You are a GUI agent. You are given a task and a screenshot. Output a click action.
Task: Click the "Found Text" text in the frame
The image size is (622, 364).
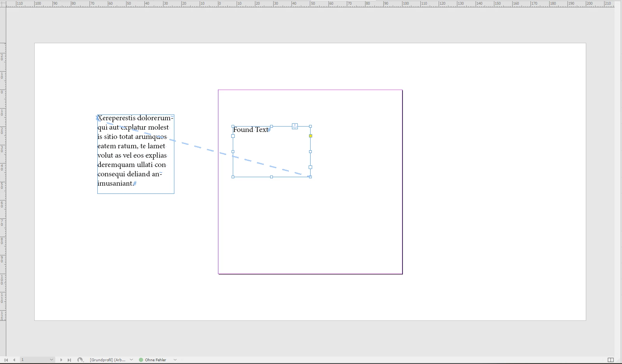[251, 130]
